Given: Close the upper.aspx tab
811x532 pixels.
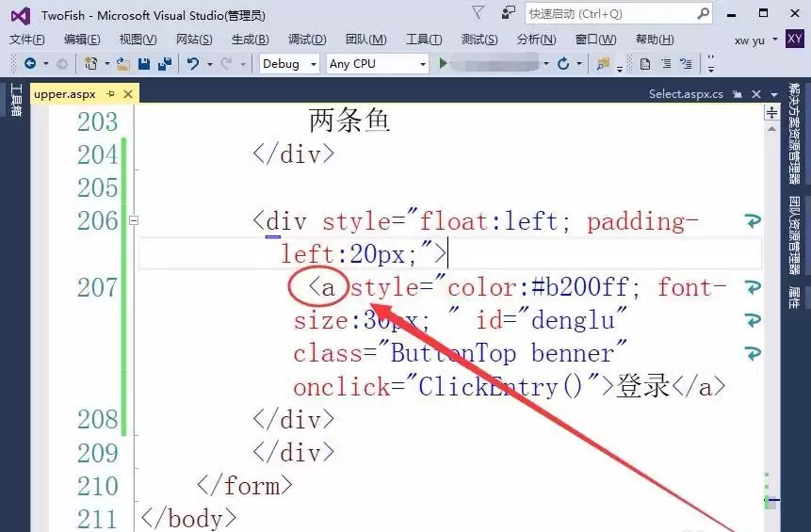Looking at the screenshot, I should (x=128, y=94).
